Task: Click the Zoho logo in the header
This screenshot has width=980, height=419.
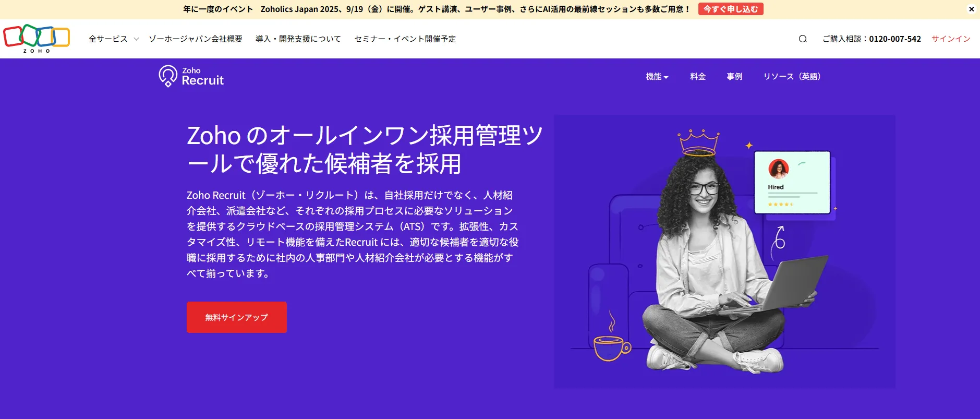Action: 37,39
